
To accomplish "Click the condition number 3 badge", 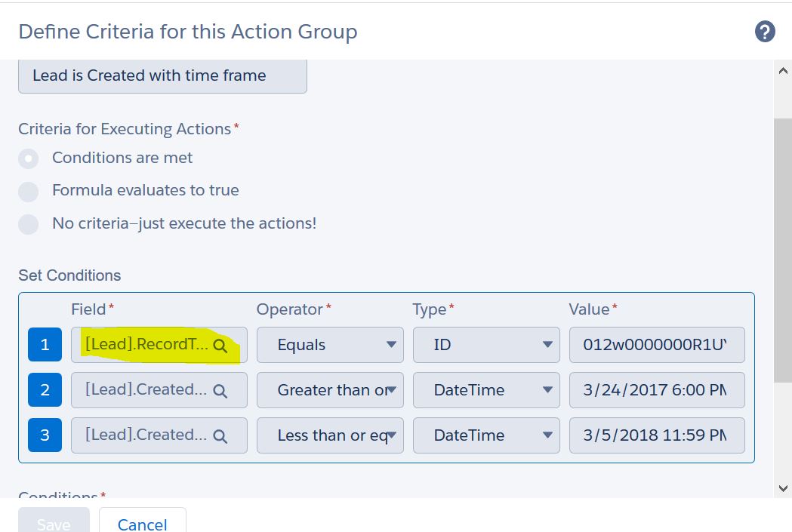I will [x=45, y=435].
